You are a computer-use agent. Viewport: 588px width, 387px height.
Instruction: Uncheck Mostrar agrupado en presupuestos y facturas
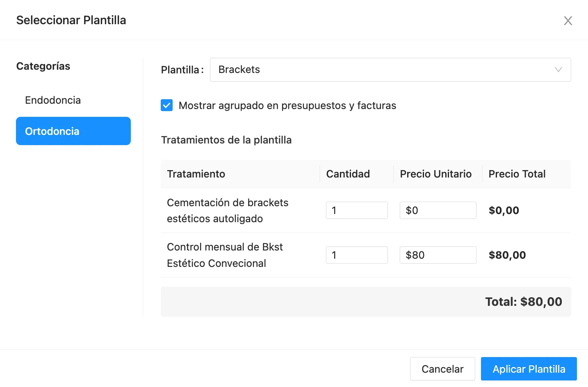click(167, 105)
